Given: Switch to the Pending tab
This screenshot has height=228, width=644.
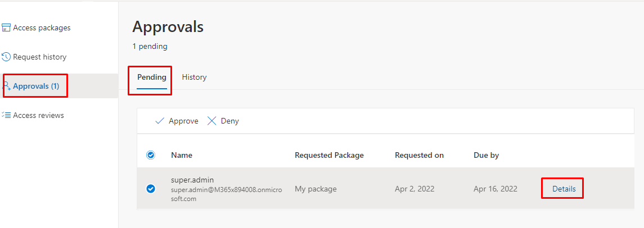Looking at the screenshot, I should click(152, 77).
